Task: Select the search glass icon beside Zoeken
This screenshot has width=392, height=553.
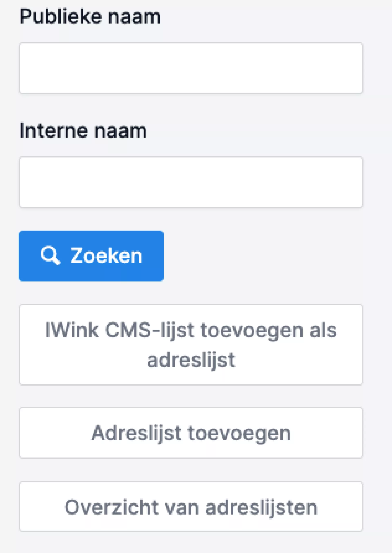Action: click(x=50, y=255)
